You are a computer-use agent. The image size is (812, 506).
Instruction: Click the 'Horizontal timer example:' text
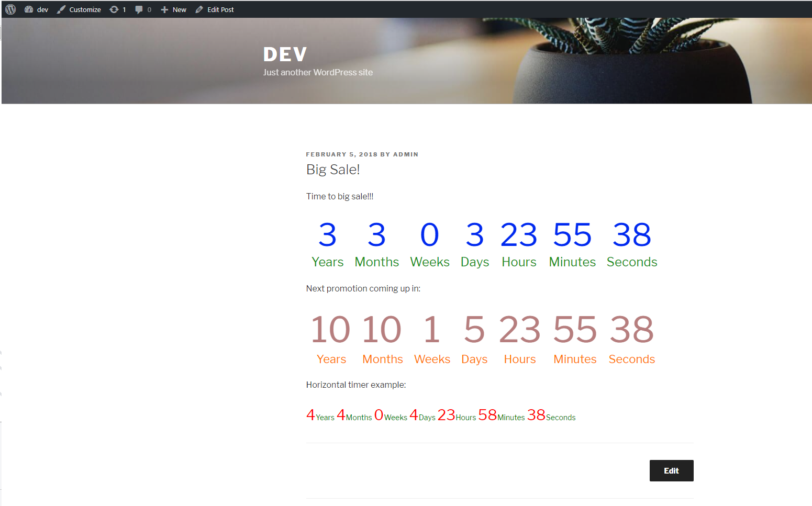[356, 385]
